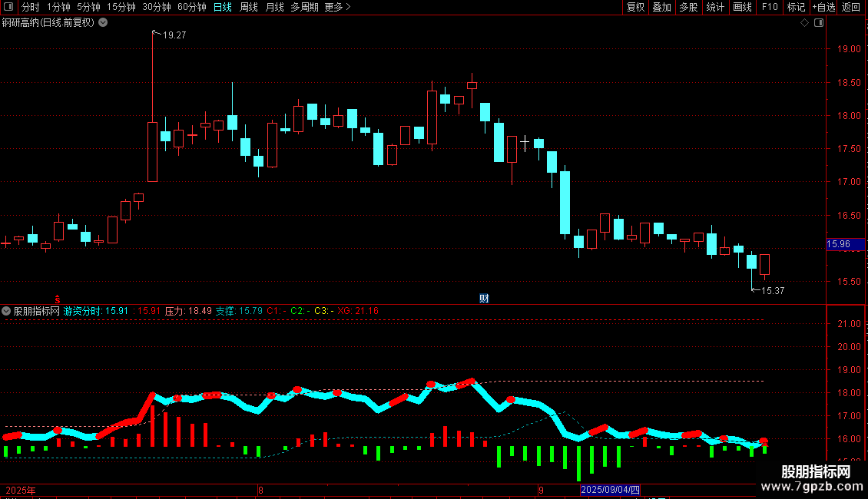Select the 5分钟 period

88,7
